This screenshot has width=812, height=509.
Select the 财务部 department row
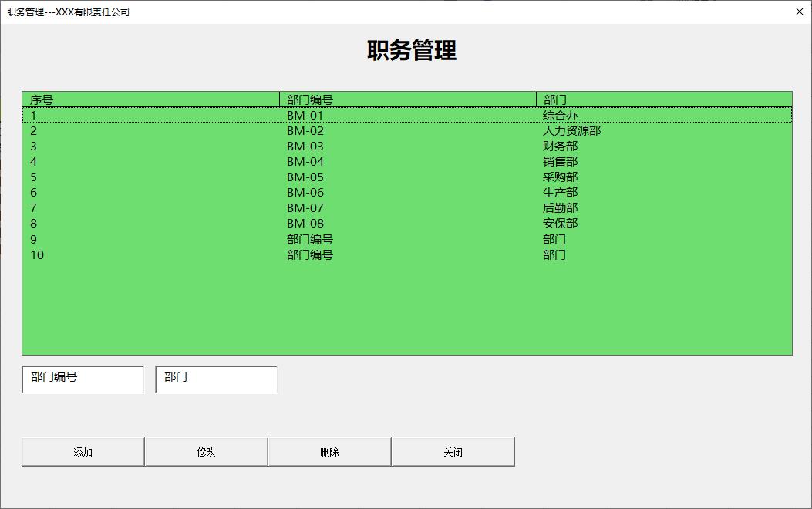[x=308, y=146]
